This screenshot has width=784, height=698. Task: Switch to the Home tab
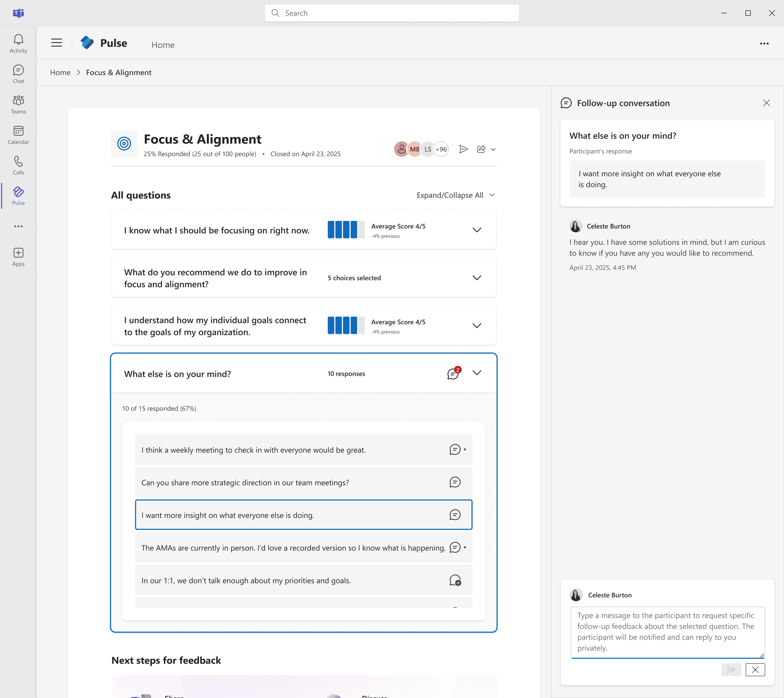pyautogui.click(x=163, y=45)
